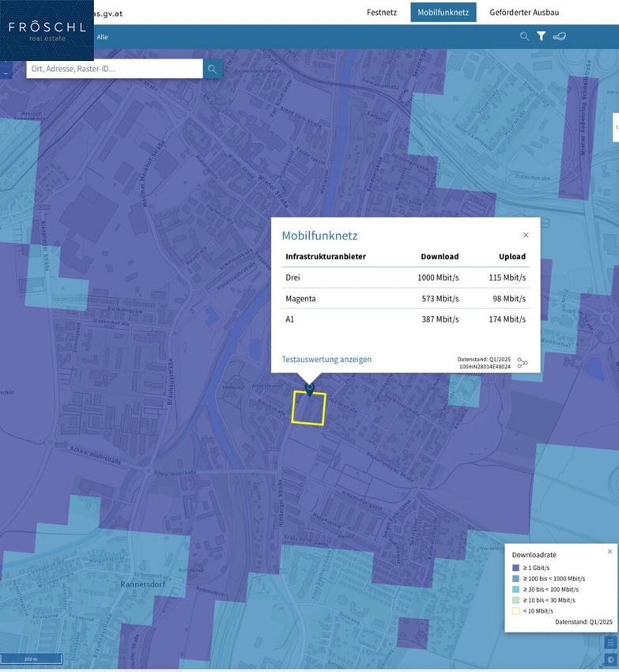Image resolution: width=619 pixels, height=672 pixels.
Task: Click the Testauswertung anzeigen link
Action: (326, 360)
